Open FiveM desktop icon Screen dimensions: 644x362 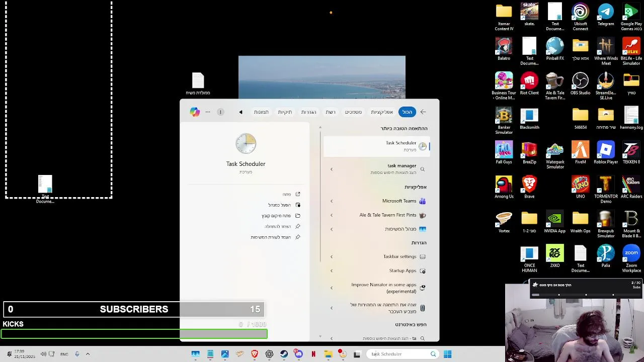coord(580,153)
